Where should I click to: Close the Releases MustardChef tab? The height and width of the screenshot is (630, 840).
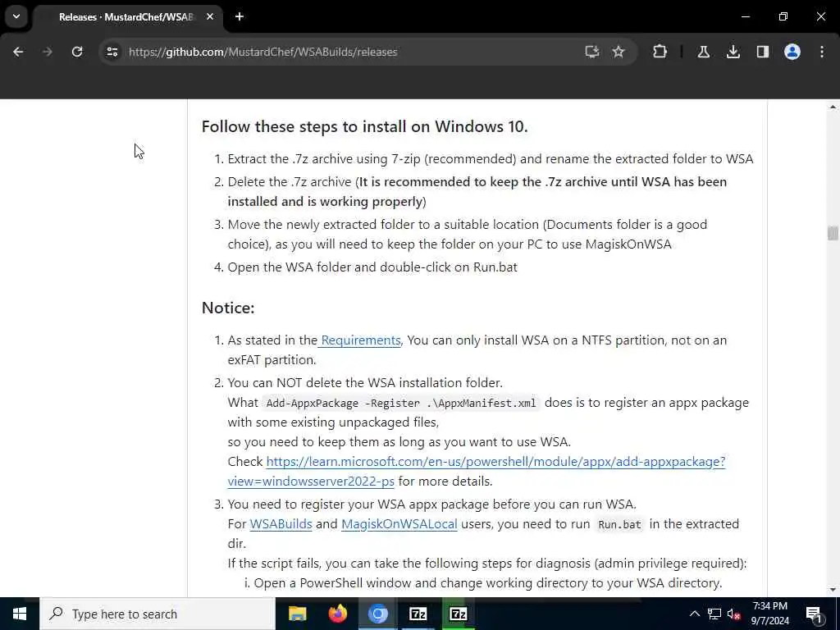point(210,17)
